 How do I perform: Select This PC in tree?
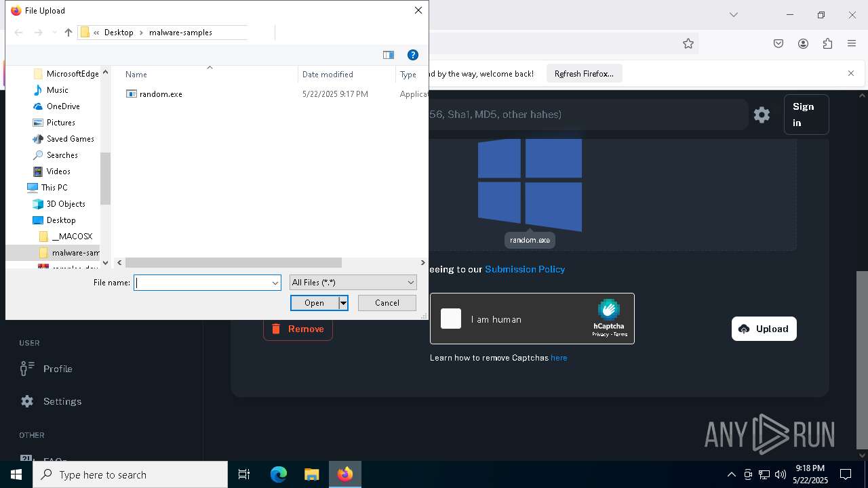pyautogui.click(x=54, y=188)
